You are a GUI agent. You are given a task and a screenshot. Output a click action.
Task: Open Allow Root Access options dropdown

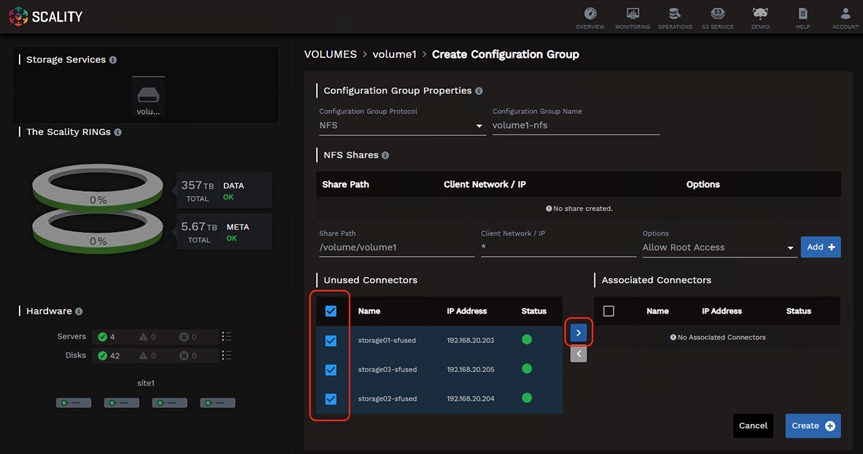click(719, 248)
